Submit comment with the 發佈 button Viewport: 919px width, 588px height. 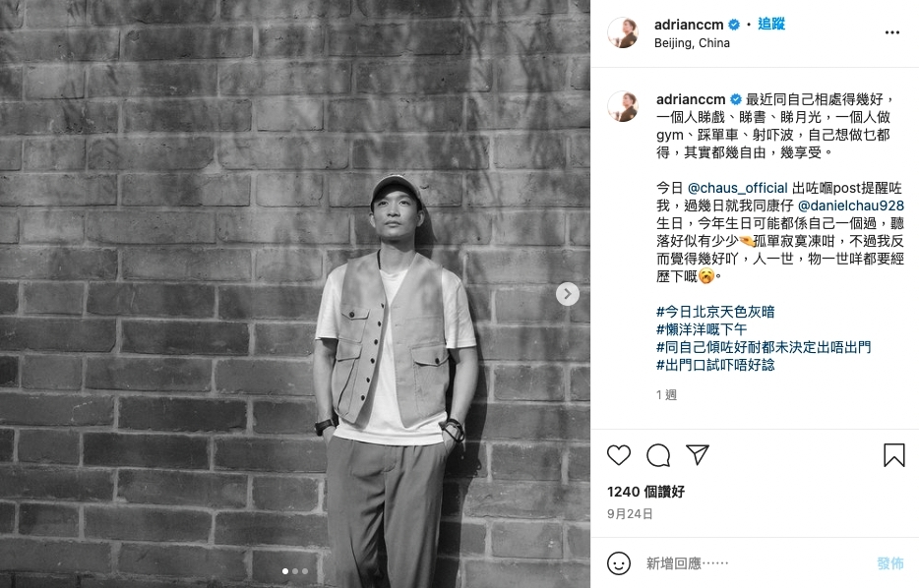click(890, 563)
